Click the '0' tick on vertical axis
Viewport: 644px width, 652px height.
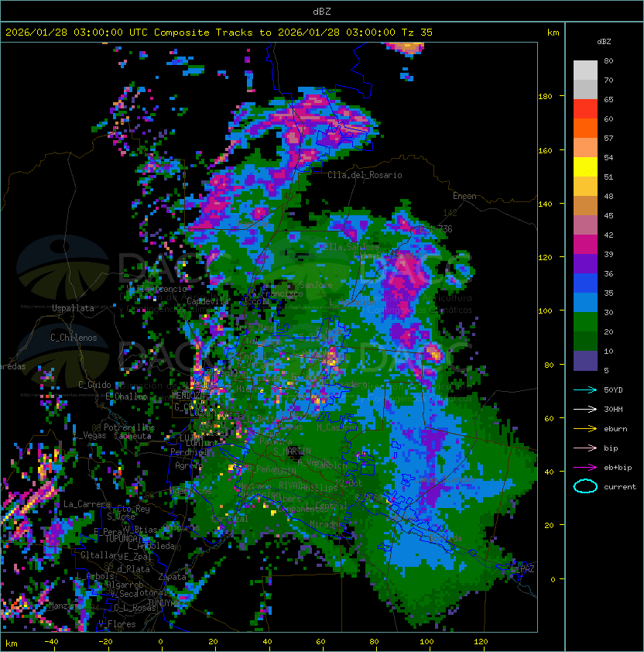pos(553,580)
